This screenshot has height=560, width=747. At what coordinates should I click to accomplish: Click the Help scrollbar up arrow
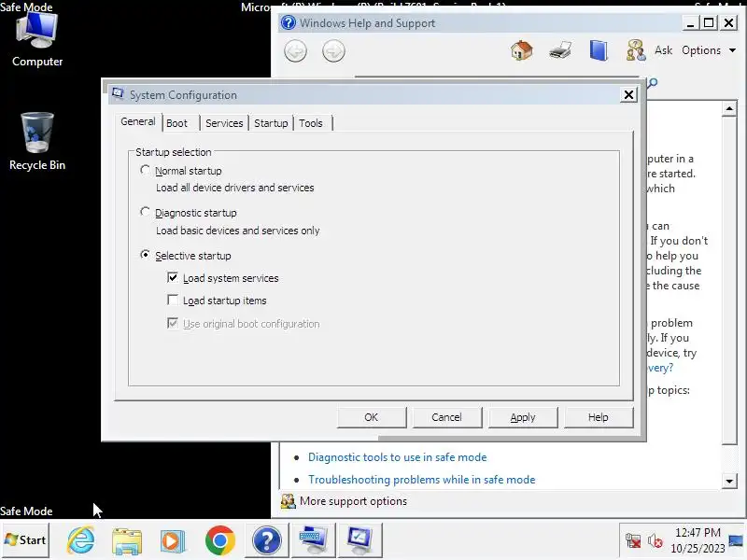click(729, 109)
